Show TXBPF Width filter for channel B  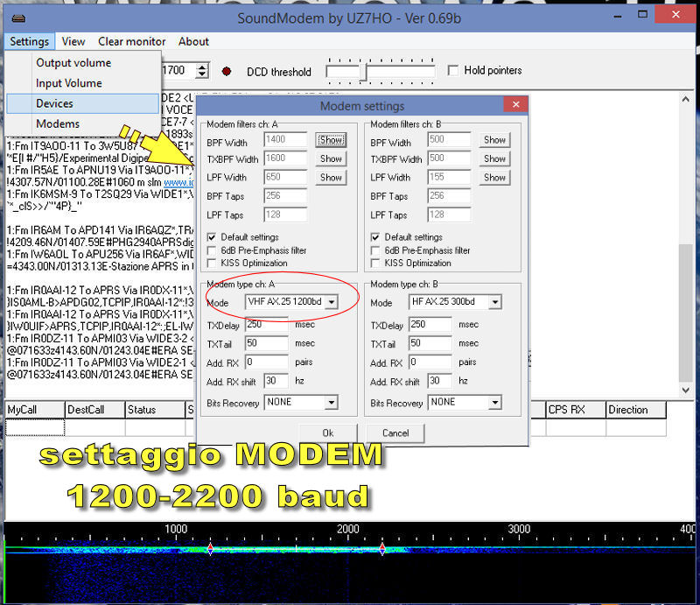pyautogui.click(x=494, y=158)
